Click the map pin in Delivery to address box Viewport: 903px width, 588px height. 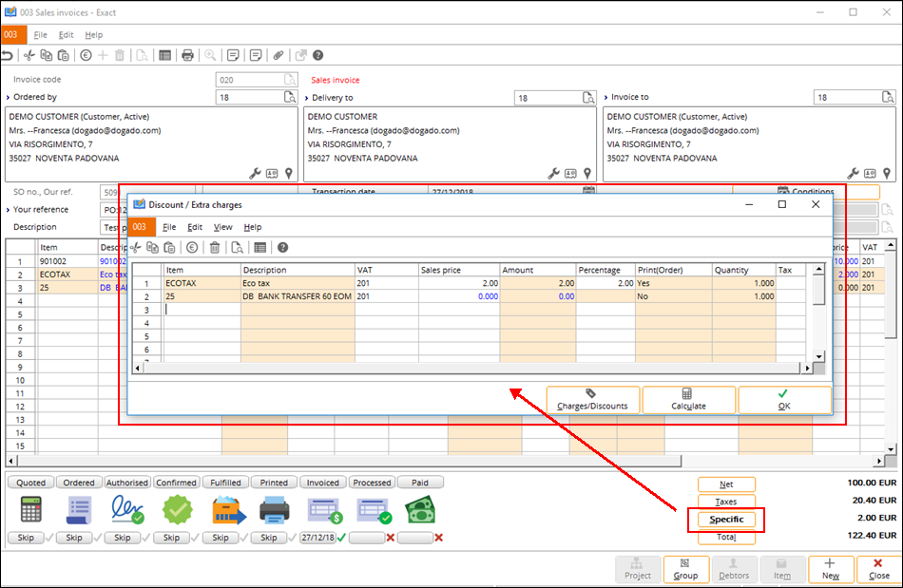587,173
